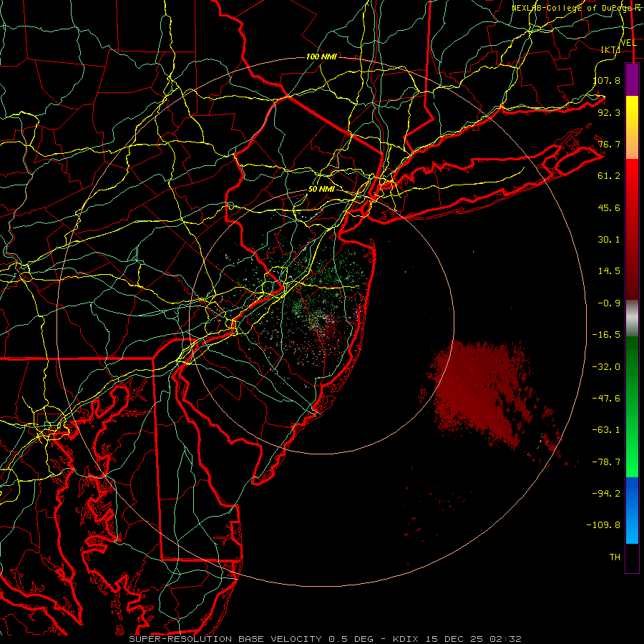Select the -47.6 legend value
644x644 pixels.
(607, 399)
